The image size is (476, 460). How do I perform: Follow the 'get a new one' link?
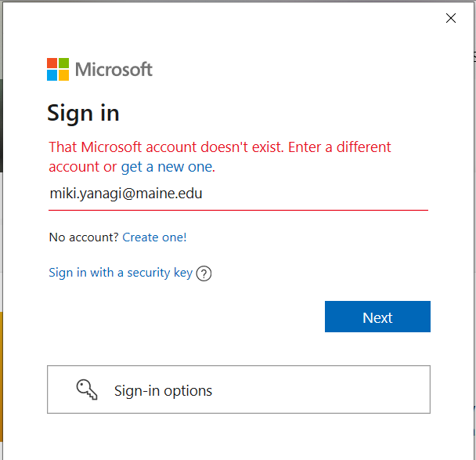(168, 167)
